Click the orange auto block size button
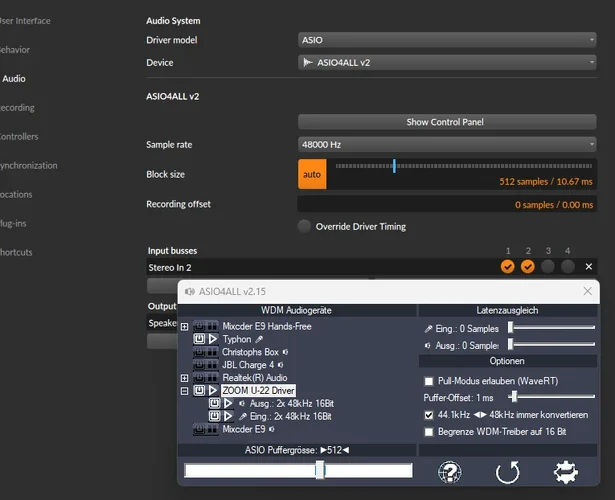The width and height of the screenshot is (615, 500). pos(312,174)
